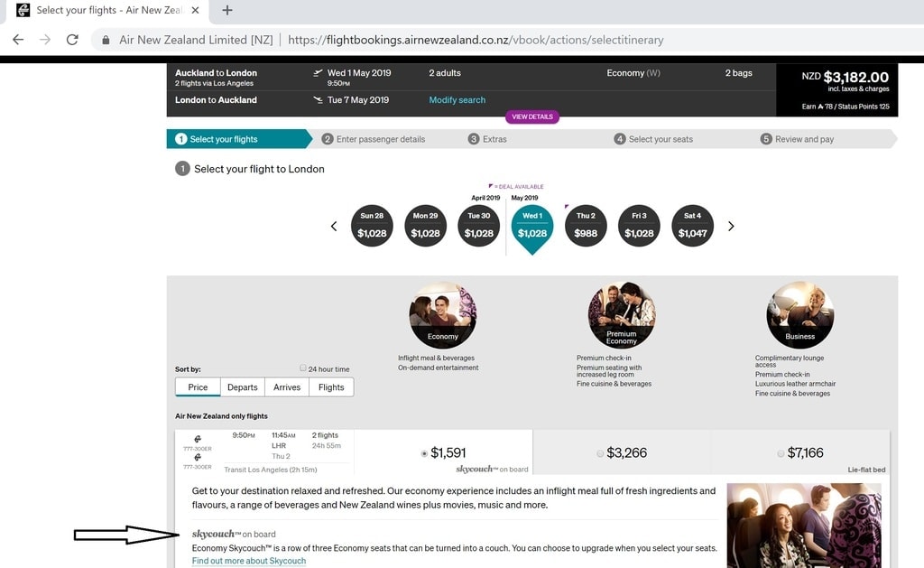
Task: Click the 9:50 PM flight departure time
Action: [x=244, y=435]
